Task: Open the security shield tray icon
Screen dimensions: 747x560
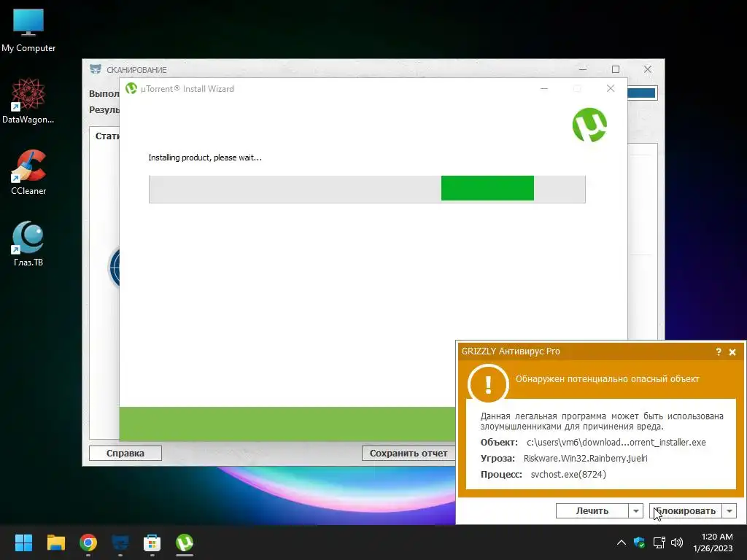Action: (639, 542)
